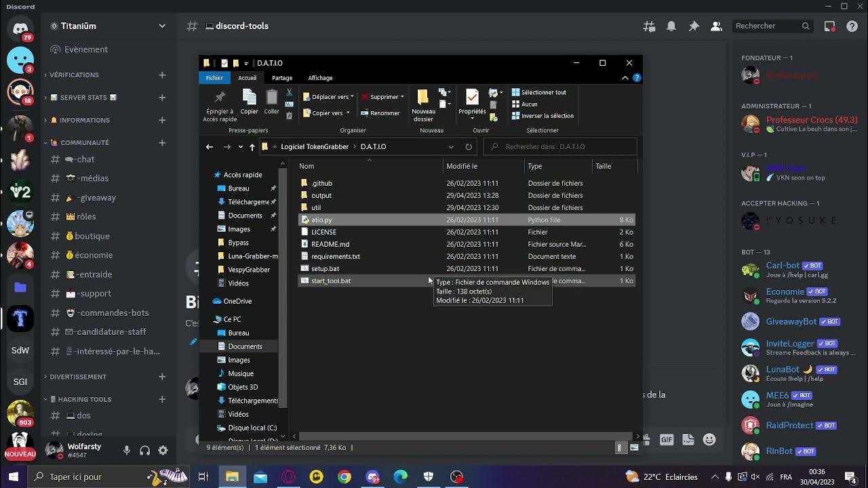Image resolution: width=868 pixels, height=488 pixels.
Task: Click Sélectionner tout
Action: point(539,93)
